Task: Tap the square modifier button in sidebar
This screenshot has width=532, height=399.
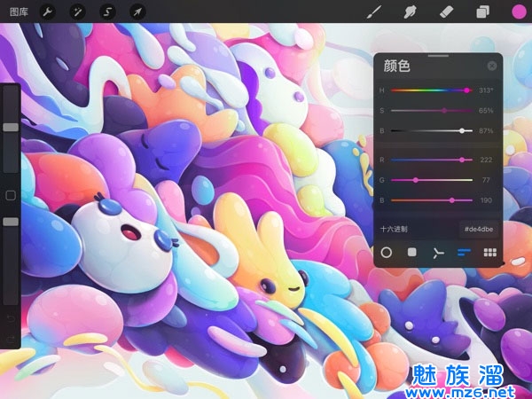Action: 11,195
